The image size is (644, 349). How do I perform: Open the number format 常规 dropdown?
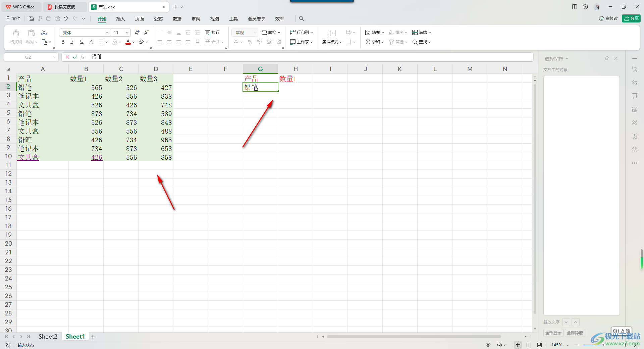coord(255,33)
